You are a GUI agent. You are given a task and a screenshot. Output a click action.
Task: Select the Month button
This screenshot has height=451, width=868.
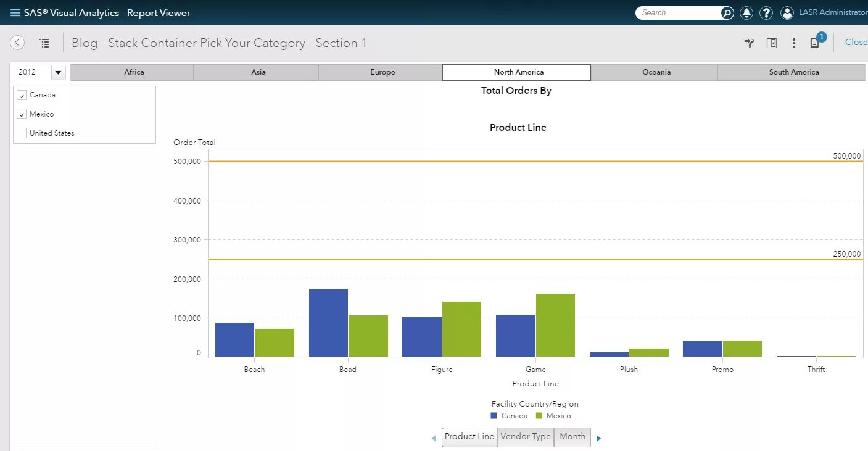pyautogui.click(x=572, y=437)
